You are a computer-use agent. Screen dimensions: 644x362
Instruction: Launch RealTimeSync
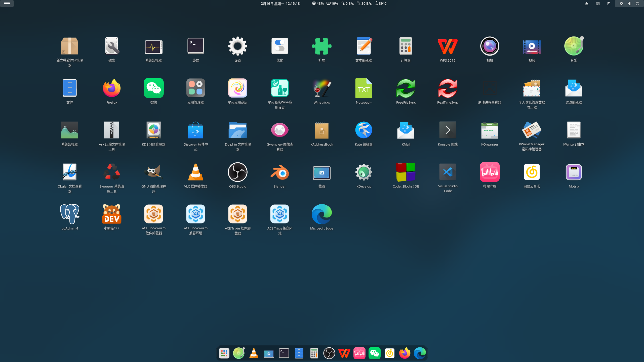pos(448,88)
